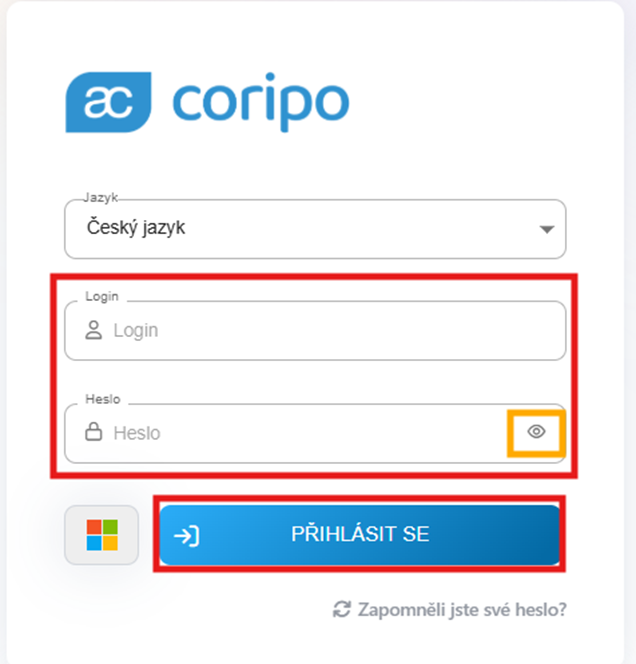Open the Zapomněli jste své heslo? link
Image resolution: width=636 pixels, height=664 pixels.
coord(462,610)
